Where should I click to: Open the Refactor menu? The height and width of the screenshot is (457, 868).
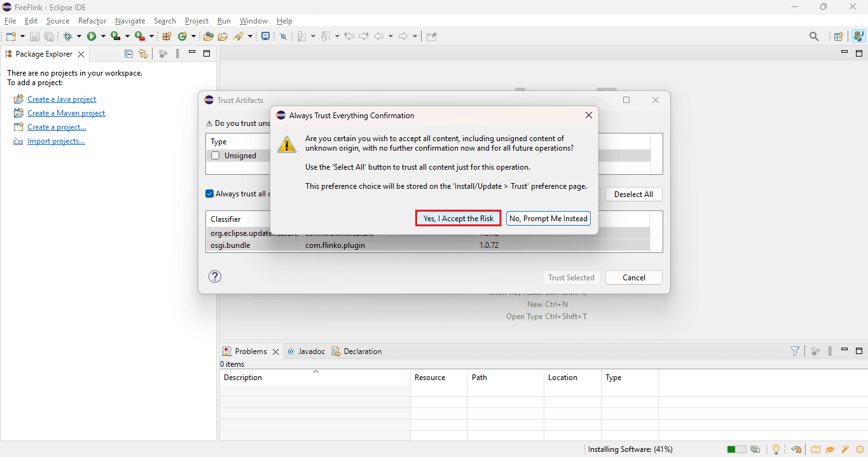(92, 21)
